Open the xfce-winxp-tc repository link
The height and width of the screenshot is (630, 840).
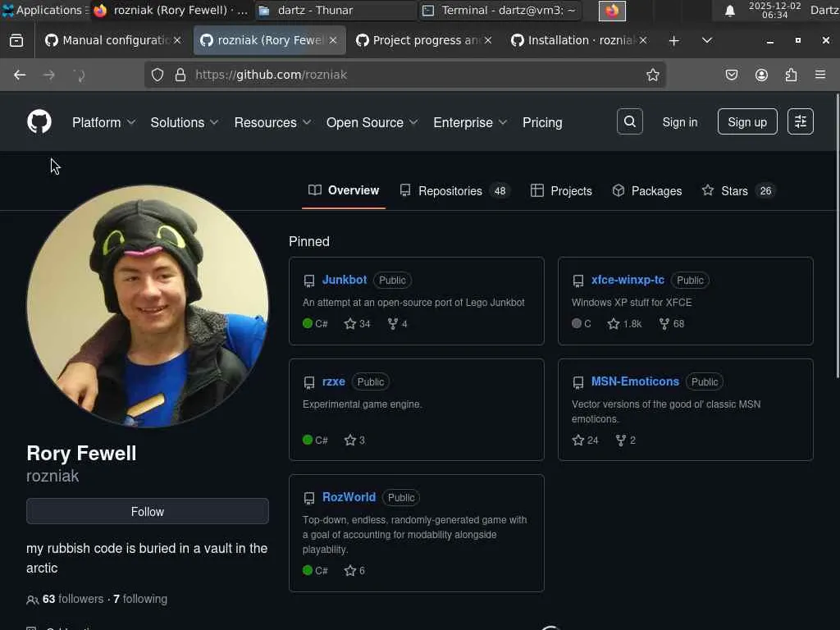(x=628, y=280)
